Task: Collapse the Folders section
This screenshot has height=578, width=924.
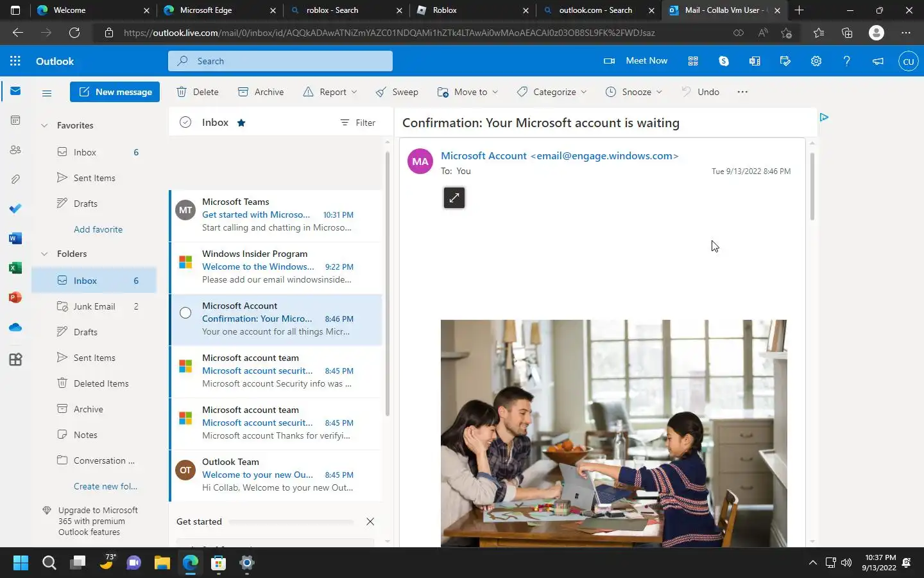Action: (44, 254)
